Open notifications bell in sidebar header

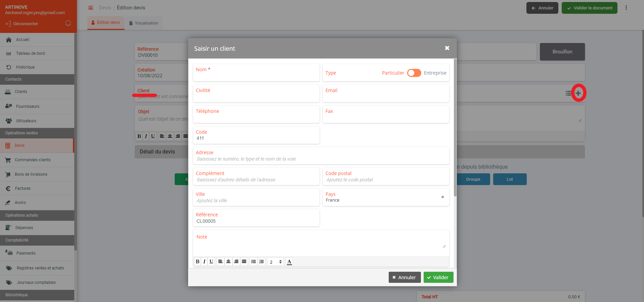[x=68, y=23]
